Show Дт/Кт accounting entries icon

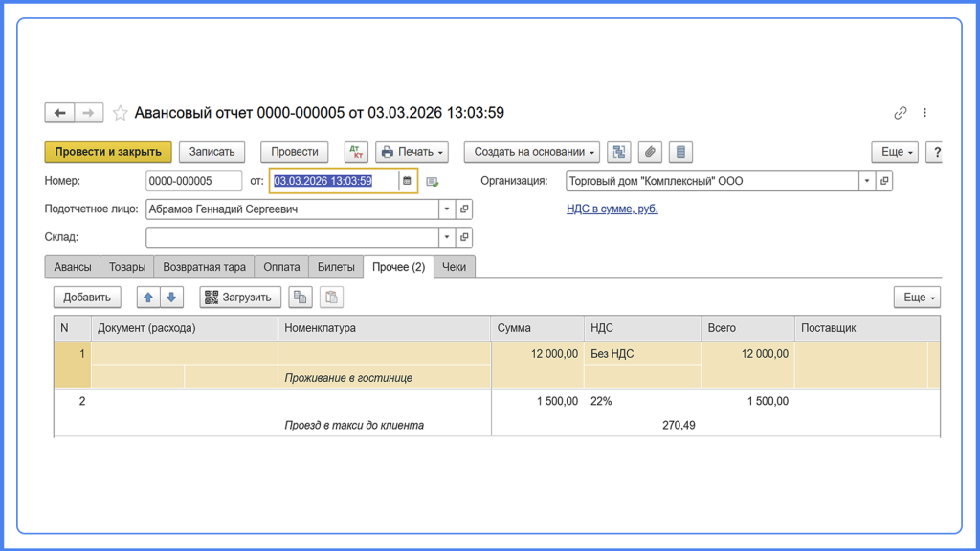(x=356, y=152)
